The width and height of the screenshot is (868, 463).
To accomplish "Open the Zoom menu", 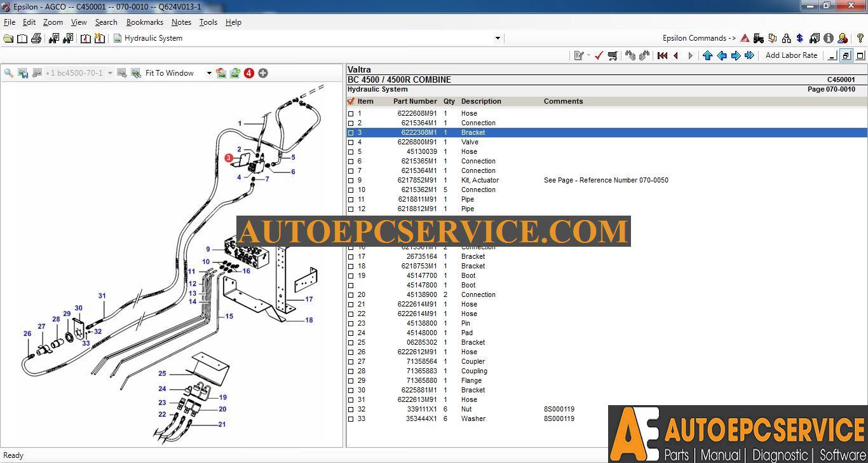I will (x=53, y=22).
